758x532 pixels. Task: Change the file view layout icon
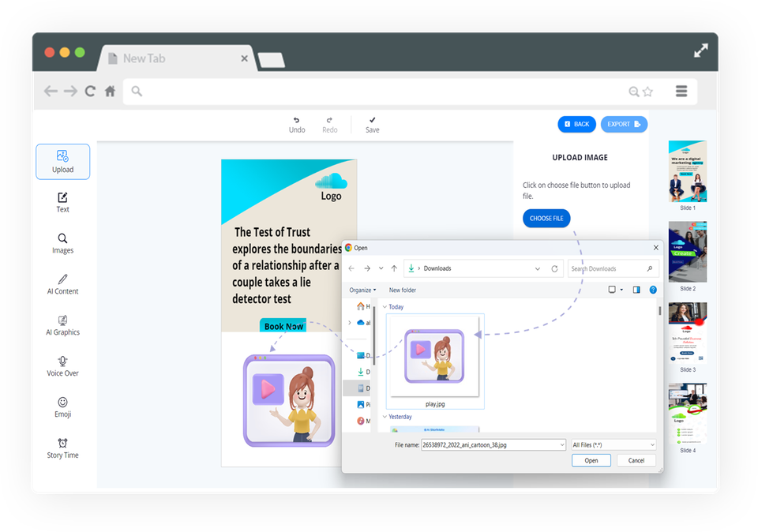click(612, 290)
